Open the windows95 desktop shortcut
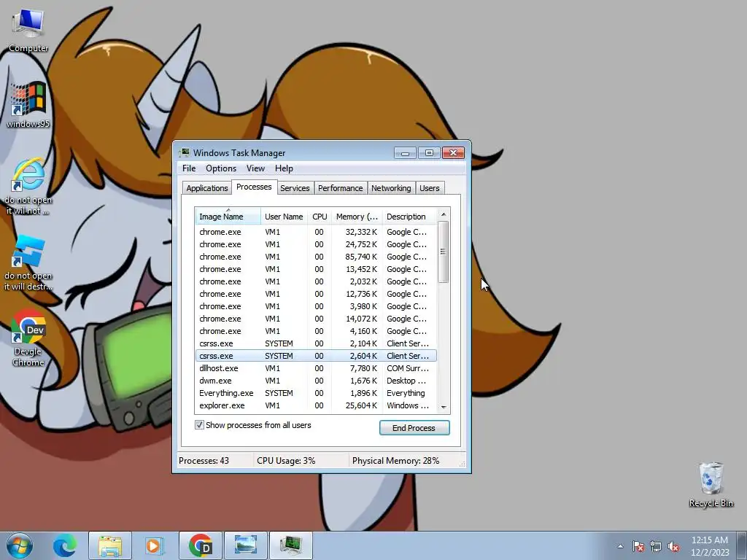747x560 pixels. point(28,104)
